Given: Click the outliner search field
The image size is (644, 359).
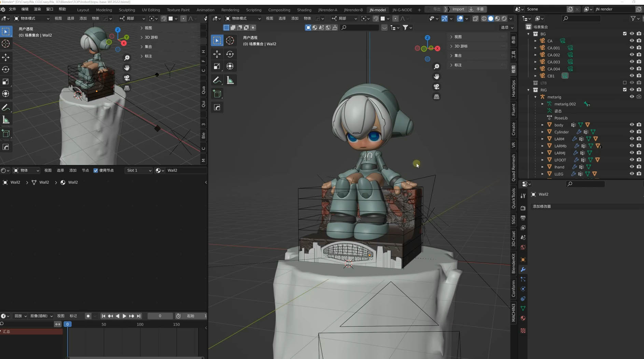Looking at the screenshot, I should point(580,18).
